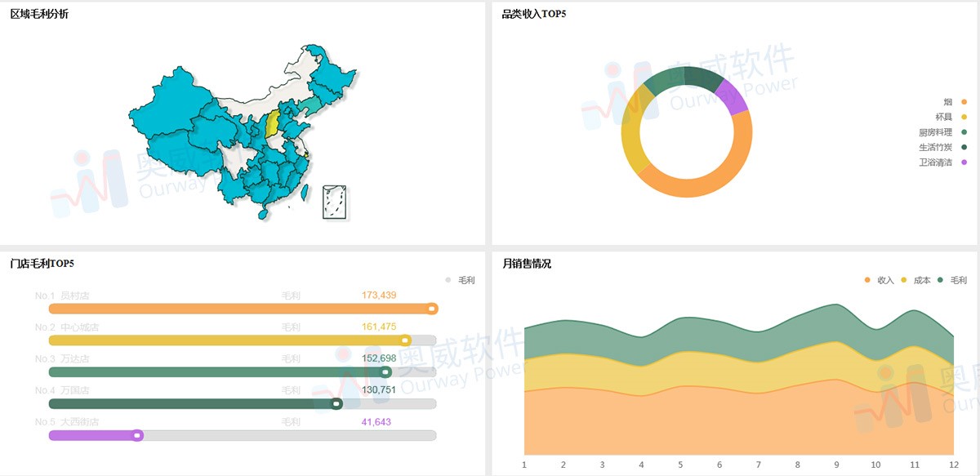The width and height of the screenshot is (980, 476).
Task: Click the purple handle on the 大西街店 bar
Action: 138,435
